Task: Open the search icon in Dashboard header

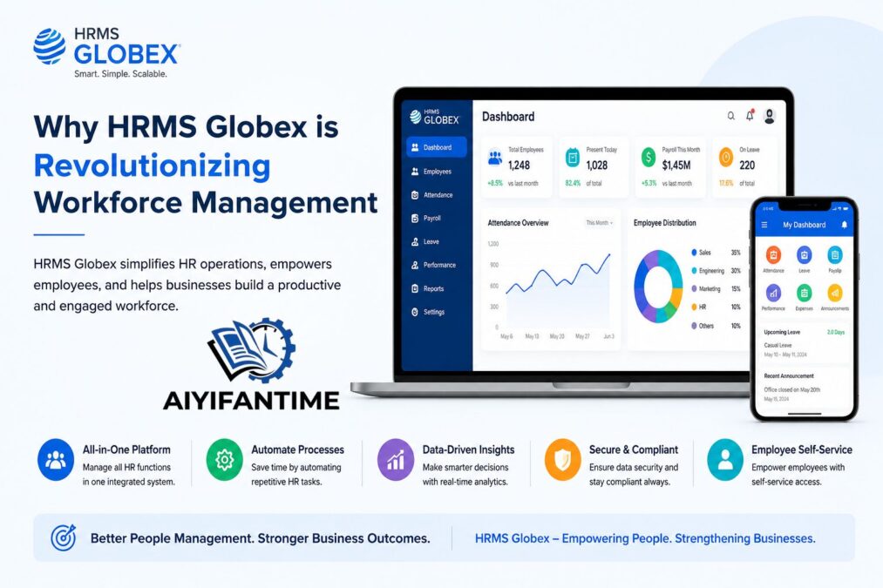Action: (730, 116)
